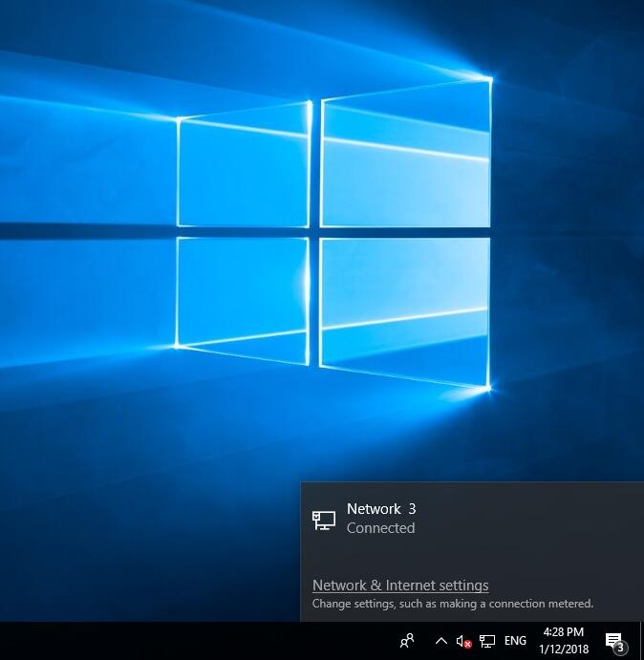Click the 'Change settings, such as making a connection metered.' text

[x=452, y=604]
